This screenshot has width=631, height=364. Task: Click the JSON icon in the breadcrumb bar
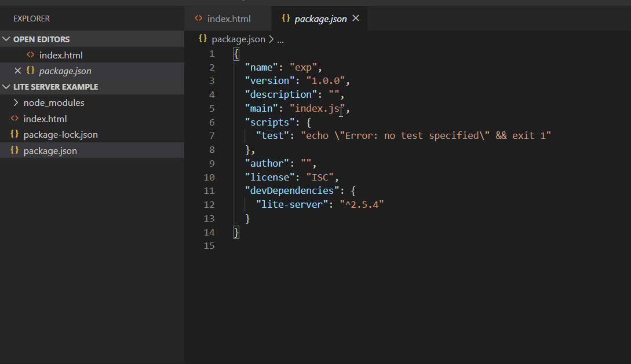pyautogui.click(x=203, y=39)
